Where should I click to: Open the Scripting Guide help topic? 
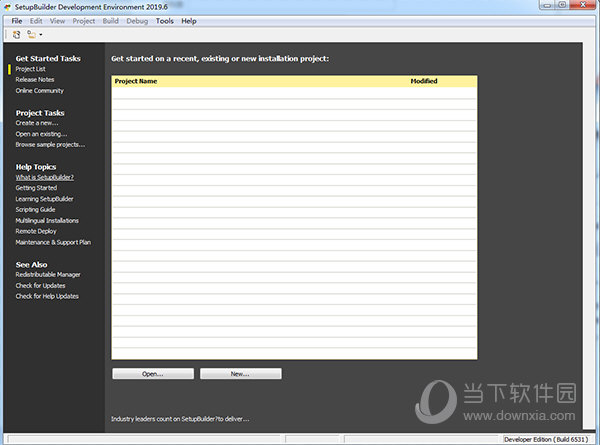(35, 209)
